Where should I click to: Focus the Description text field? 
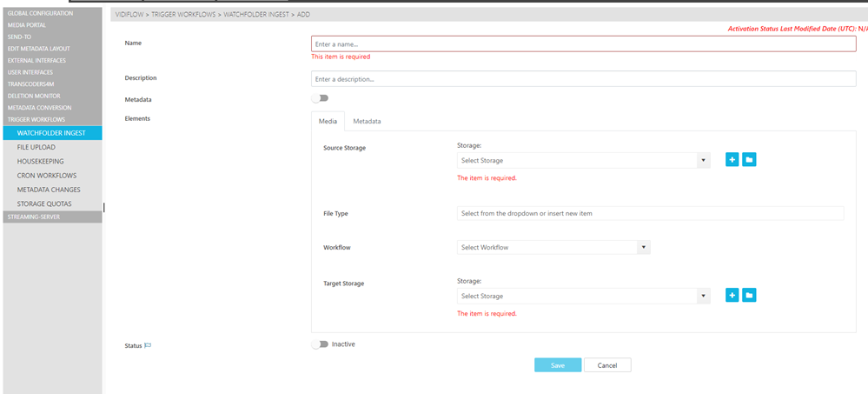[583, 79]
